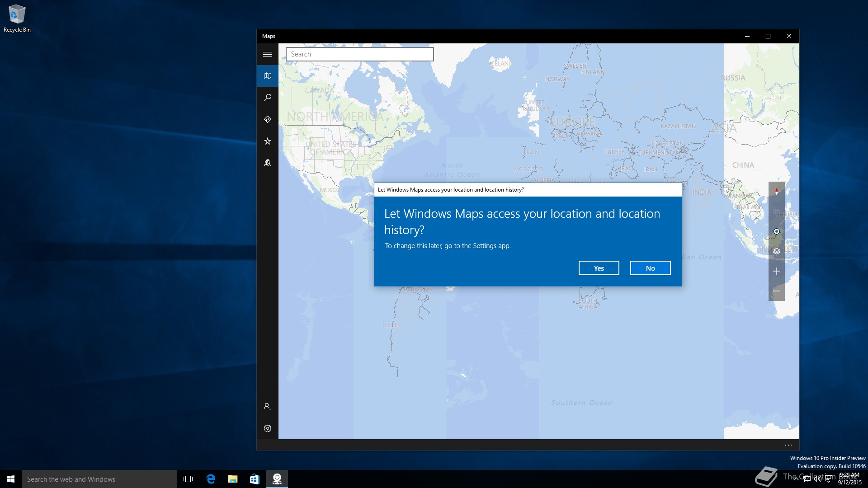Select the Maps app taskbar icon
Viewport: 868px width, 488px height.
277,479
